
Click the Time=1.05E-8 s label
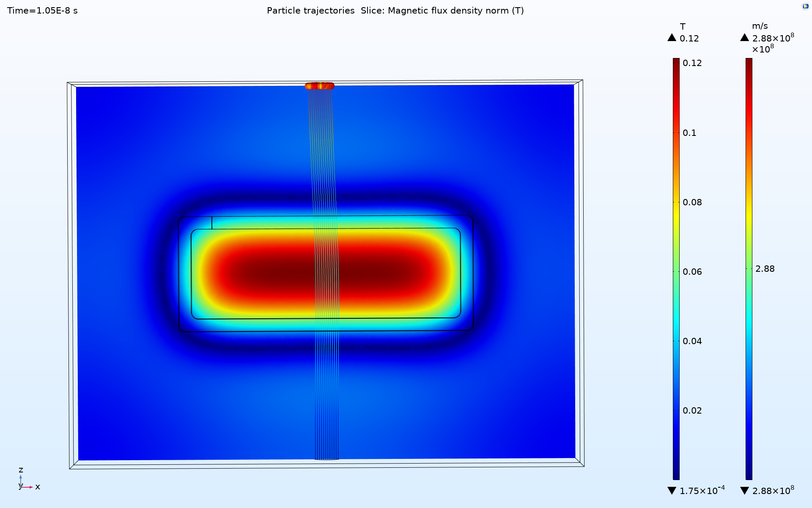coord(42,11)
